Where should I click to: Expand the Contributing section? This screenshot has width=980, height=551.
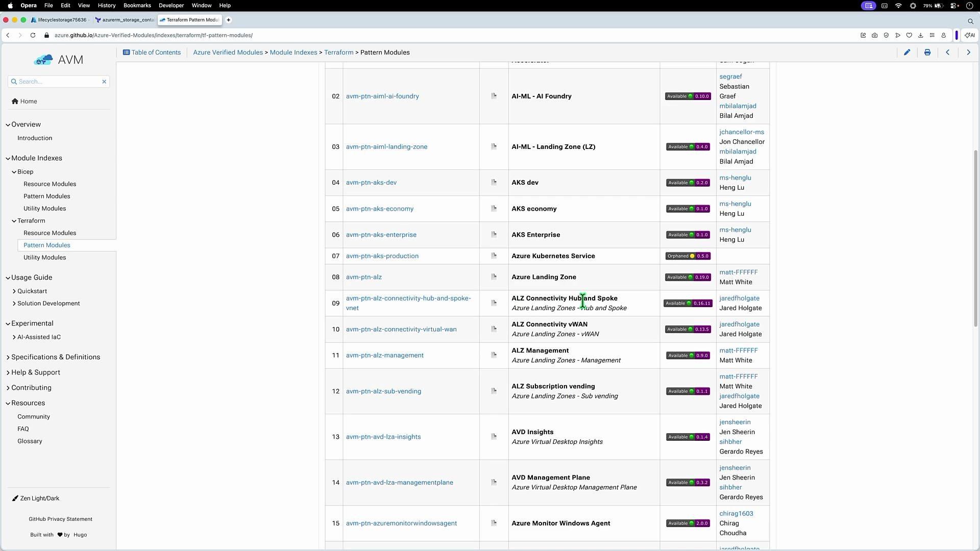click(8, 388)
